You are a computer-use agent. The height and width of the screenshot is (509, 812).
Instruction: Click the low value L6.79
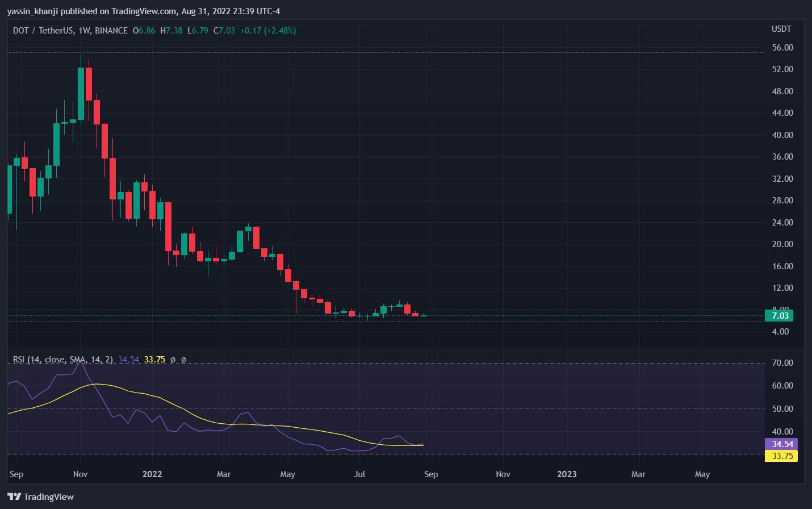click(x=198, y=31)
